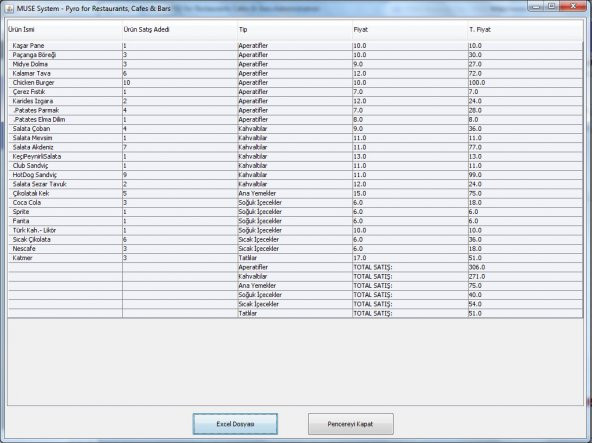
Task: Close the report with Pencereyi Kapat
Action: 350,424
